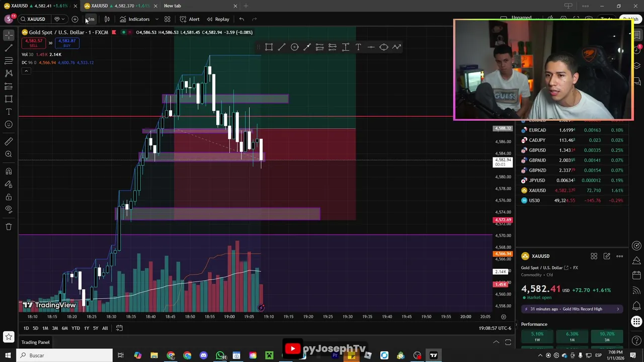Activate the zoom in tool

[x=9, y=154]
